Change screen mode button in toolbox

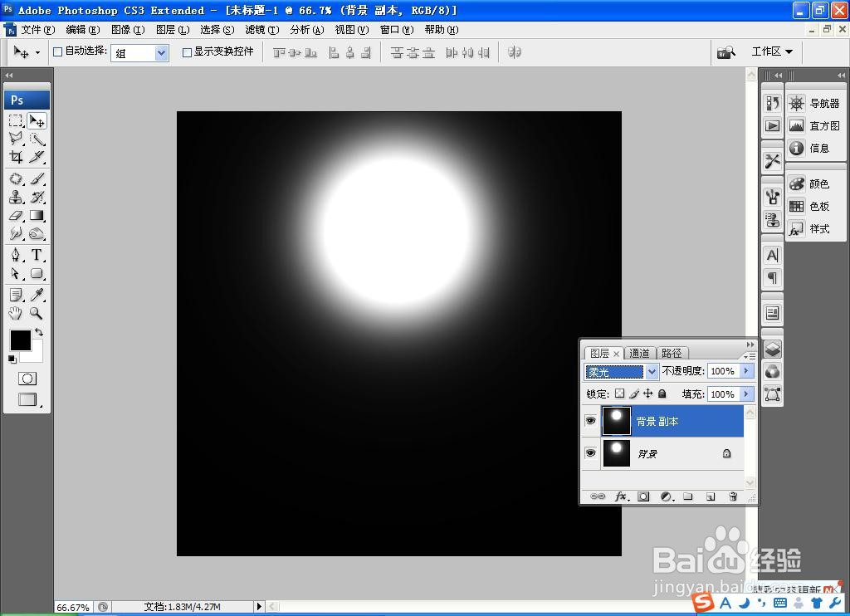click(x=27, y=399)
